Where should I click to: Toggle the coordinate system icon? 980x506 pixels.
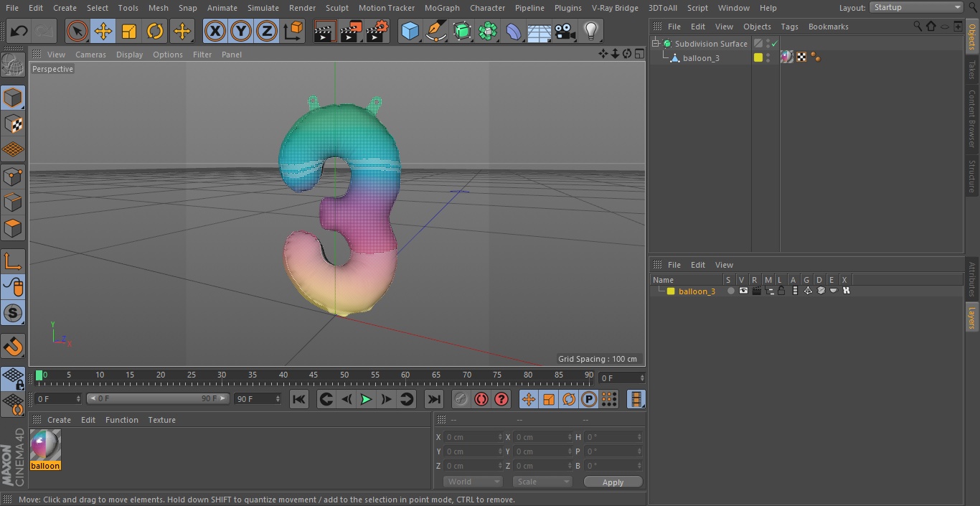pos(293,31)
